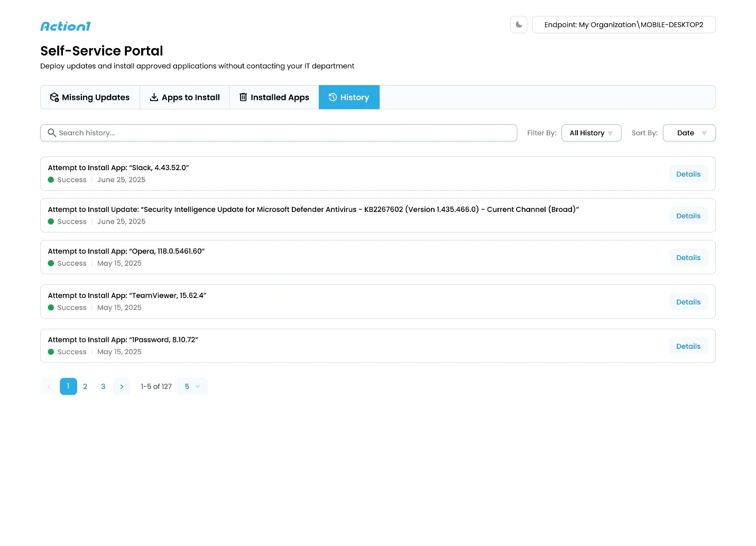Change items per page dropdown

pyautogui.click(x=192, y=386)
